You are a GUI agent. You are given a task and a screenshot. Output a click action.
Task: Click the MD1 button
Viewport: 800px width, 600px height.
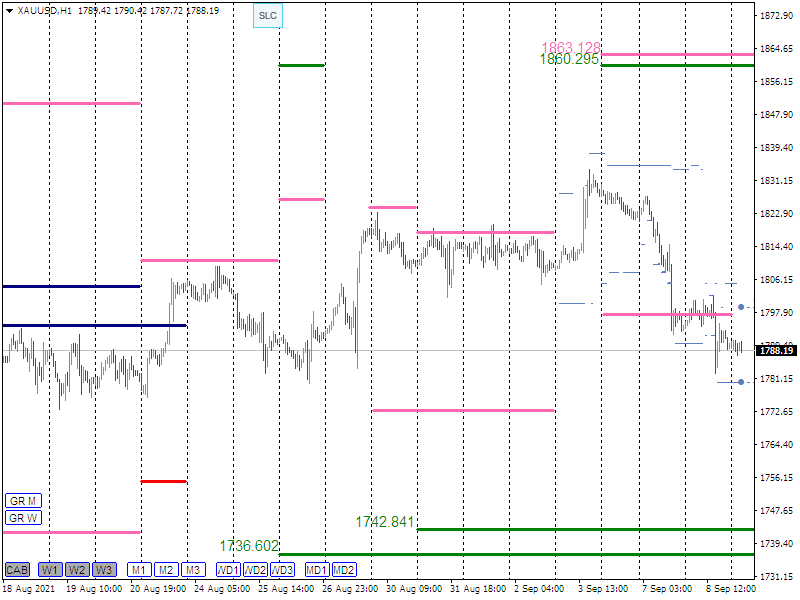[317, 570]
